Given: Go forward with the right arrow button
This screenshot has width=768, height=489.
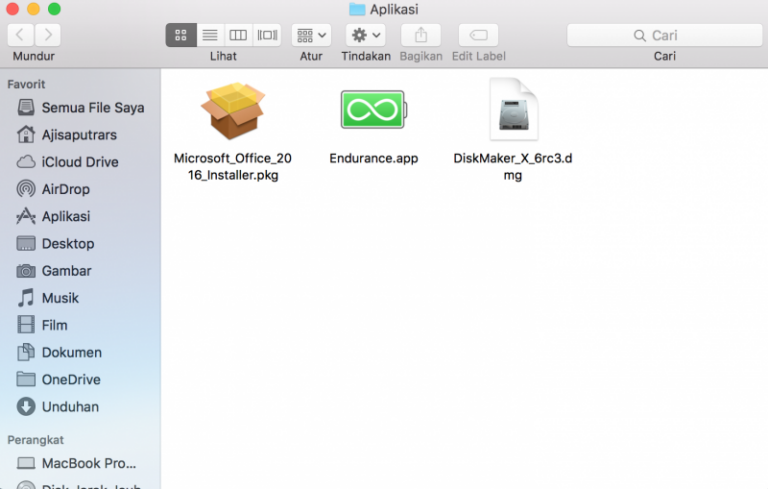Looking at the screenshot, I should coord(48,35).
